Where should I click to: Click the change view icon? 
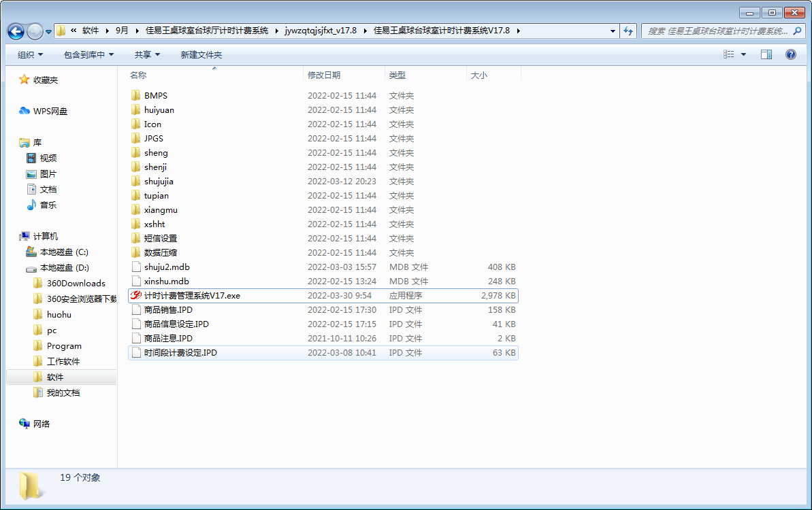[x=729, y=54]
